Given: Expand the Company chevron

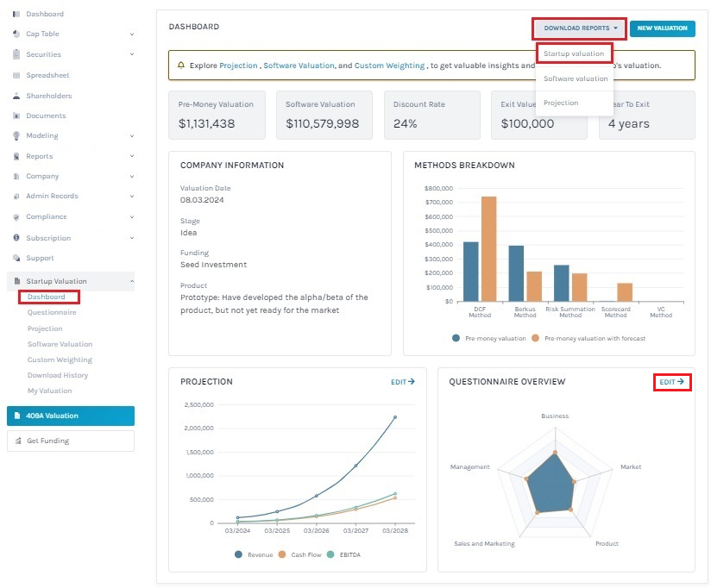Looking at the screenshot, I should [x=132, y=176].
